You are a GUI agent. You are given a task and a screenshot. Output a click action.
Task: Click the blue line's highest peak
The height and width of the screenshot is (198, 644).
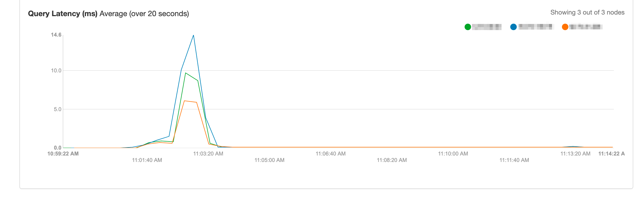[x=193, y=35]
